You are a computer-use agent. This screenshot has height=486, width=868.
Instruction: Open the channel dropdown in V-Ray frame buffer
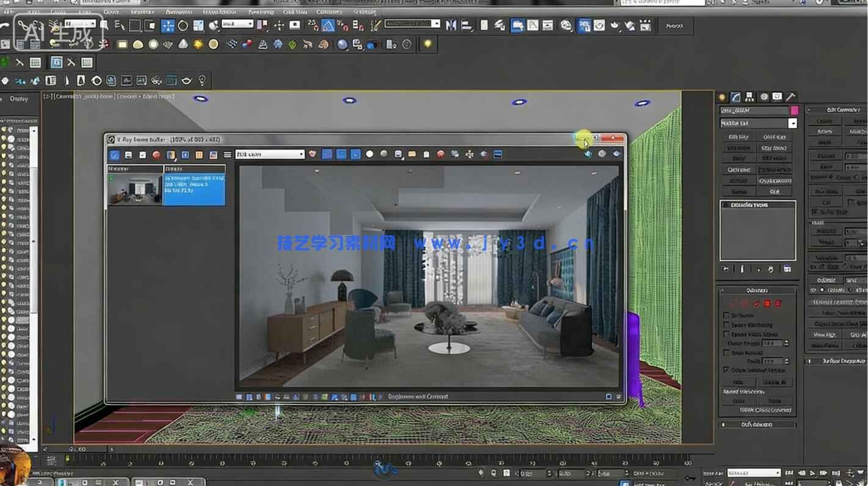269,154
